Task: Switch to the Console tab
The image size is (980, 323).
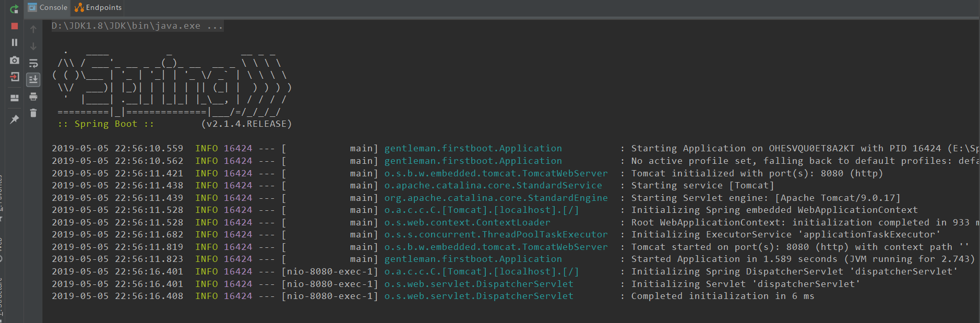Action: [x=47, y=7]
